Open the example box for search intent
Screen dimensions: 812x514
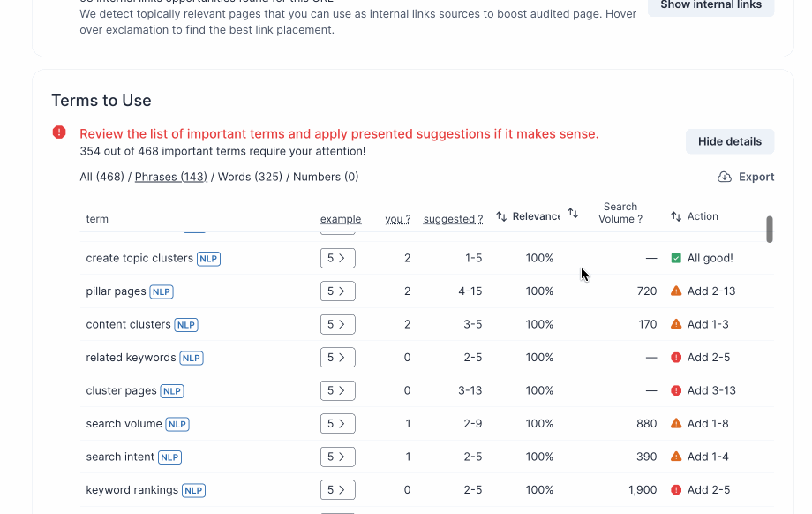(x=337, y=457)
